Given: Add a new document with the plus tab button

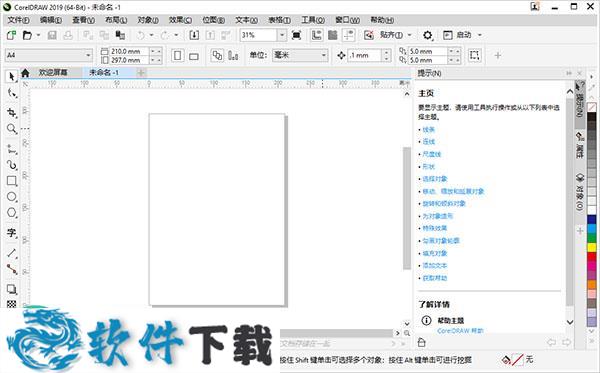Looking at the screenshot, I should [141, 73].
